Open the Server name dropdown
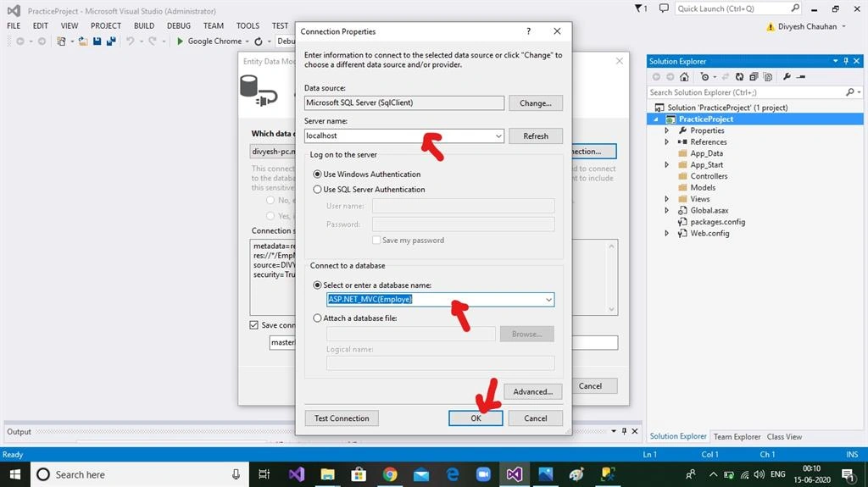868x487 pixels. pyautogui.click(x=498, y=136)
